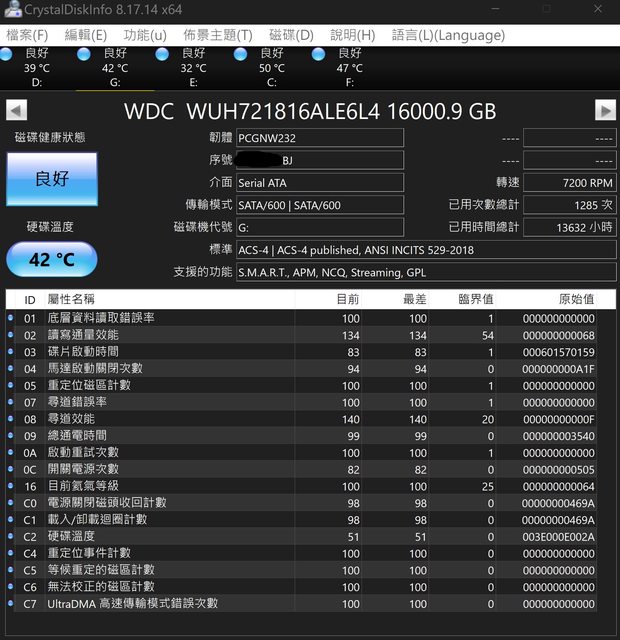Click the 42 °C temperature button
620x640 pixels.
(x=52, y=260)
